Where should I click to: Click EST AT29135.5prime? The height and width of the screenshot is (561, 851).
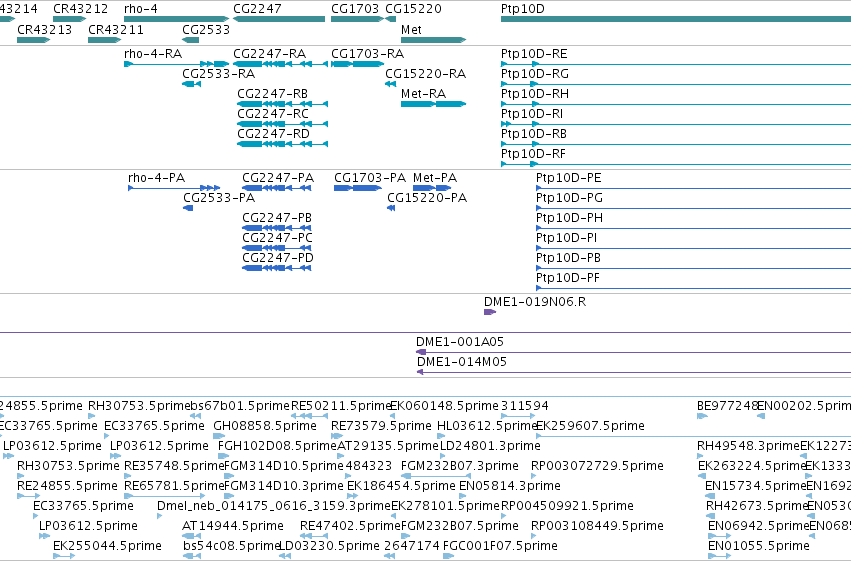click(x=341, y=456)
